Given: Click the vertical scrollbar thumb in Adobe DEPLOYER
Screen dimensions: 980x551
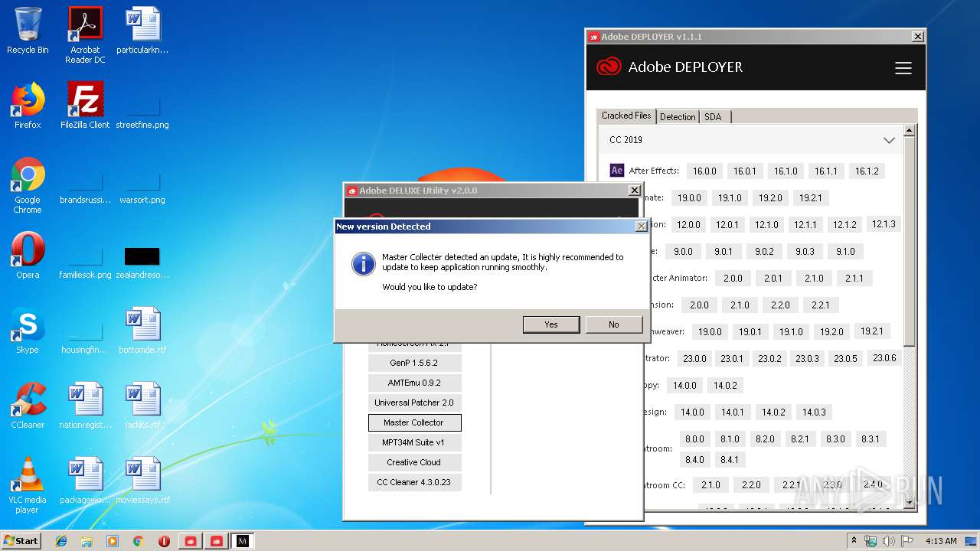Looking at the screenshot, I should coord(910,241).
